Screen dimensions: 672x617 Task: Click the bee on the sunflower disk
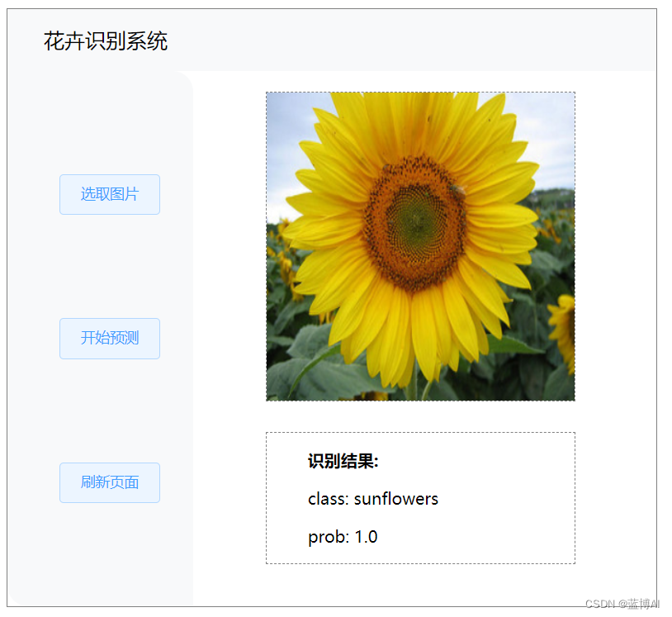coord(457,190)
